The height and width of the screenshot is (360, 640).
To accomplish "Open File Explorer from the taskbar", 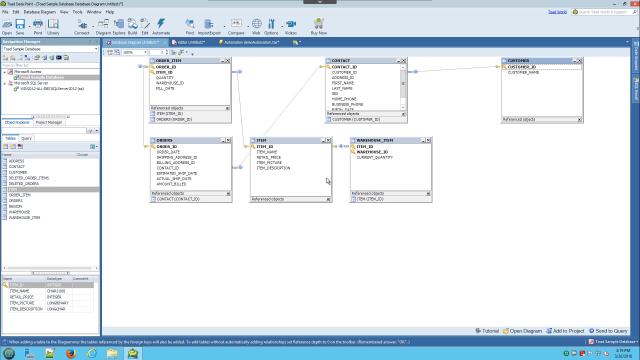I will tap(112, 353).
